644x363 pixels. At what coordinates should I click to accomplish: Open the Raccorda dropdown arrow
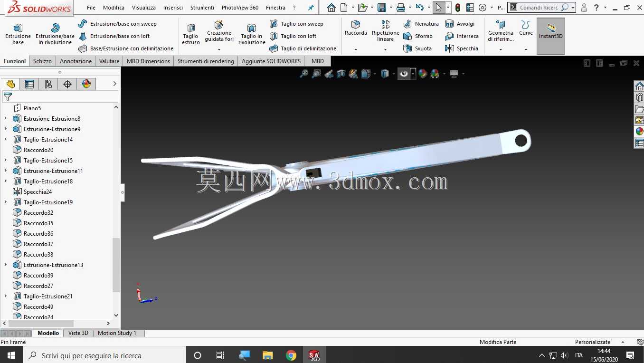(356, 49)
